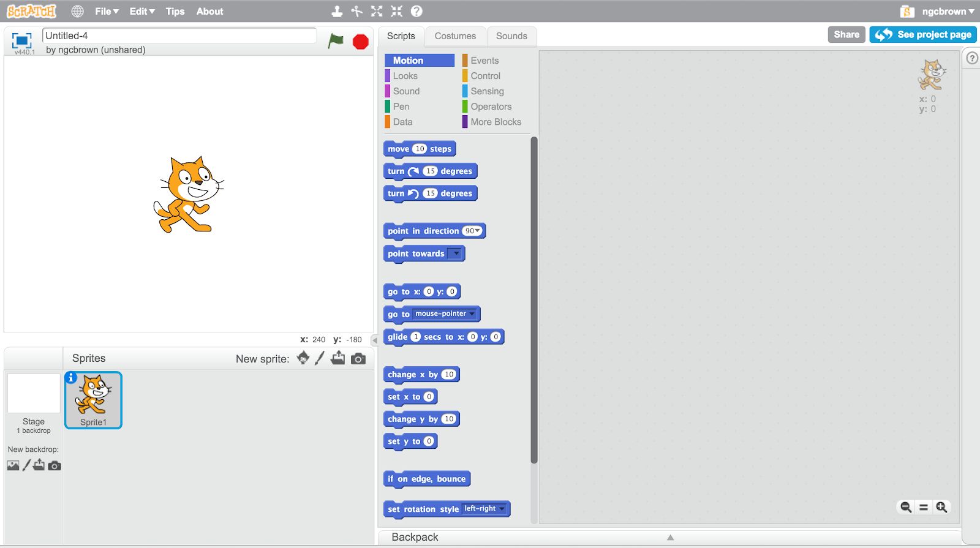The image size is (980, 548).
Task: Open block help question-mark tool
Action: (417, 11)
